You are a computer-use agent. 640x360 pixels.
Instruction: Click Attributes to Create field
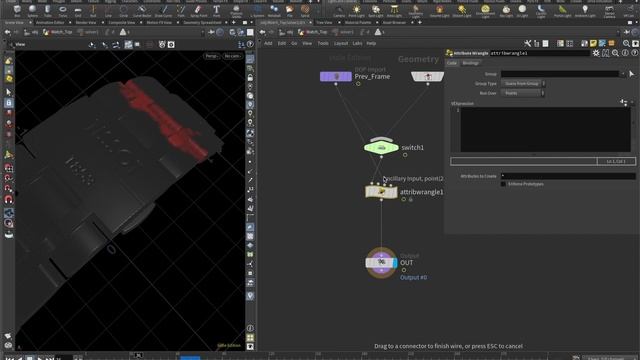click(568, 176)
